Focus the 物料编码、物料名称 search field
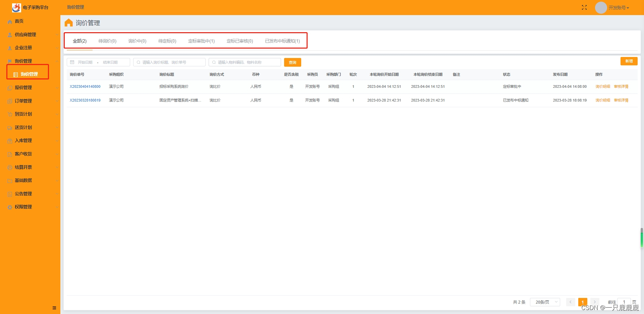Image resolution: width=644 pixels, height=314 pixels. (x=245, y=62)
